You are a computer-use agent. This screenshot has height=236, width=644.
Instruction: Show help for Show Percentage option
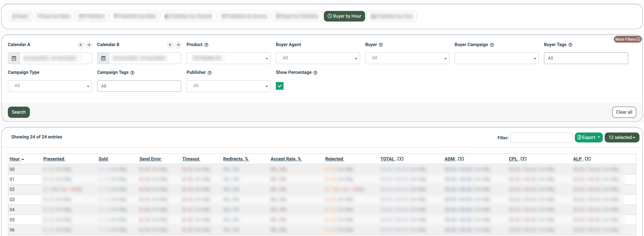[x=315, y=73]
